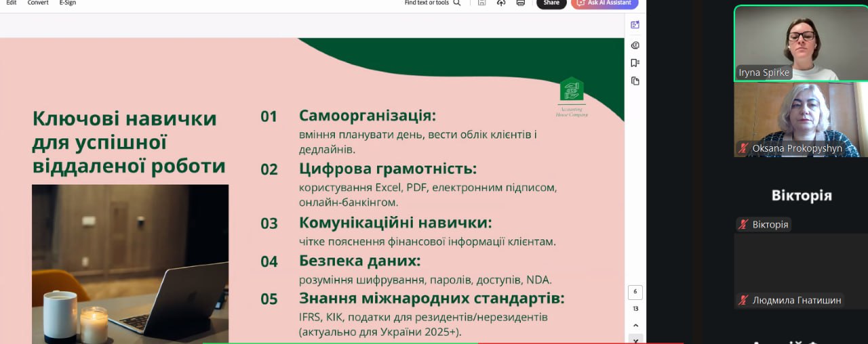Click the cloud upload icon
This screenshot has height=344, width=868.
point(501,3)
